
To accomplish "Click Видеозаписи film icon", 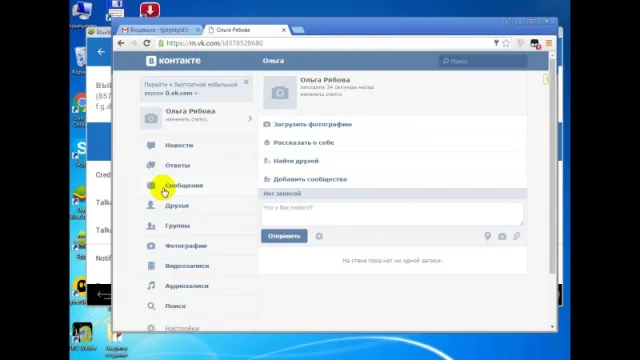I will click(151, 266).
